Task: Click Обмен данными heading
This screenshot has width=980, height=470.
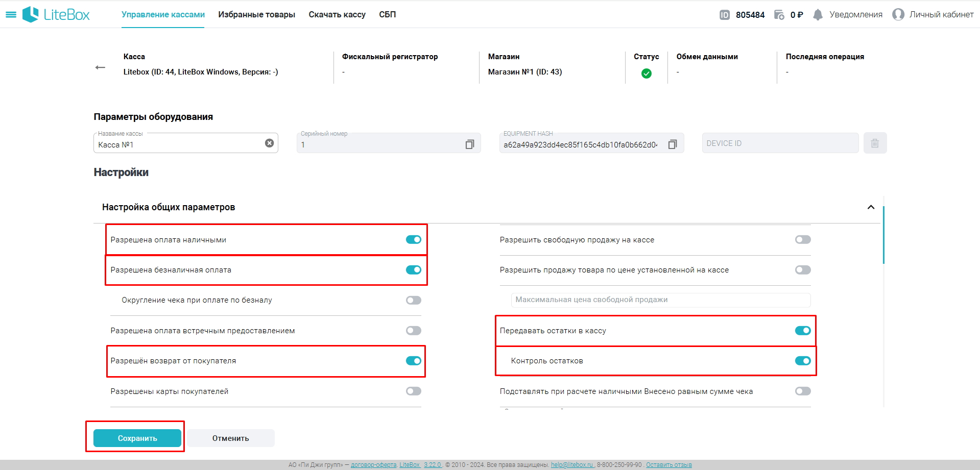Action: [x=707, y=57]
